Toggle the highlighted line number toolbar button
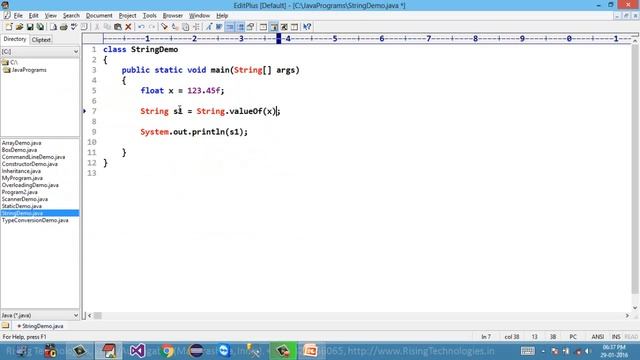 (x=241, y=27)
